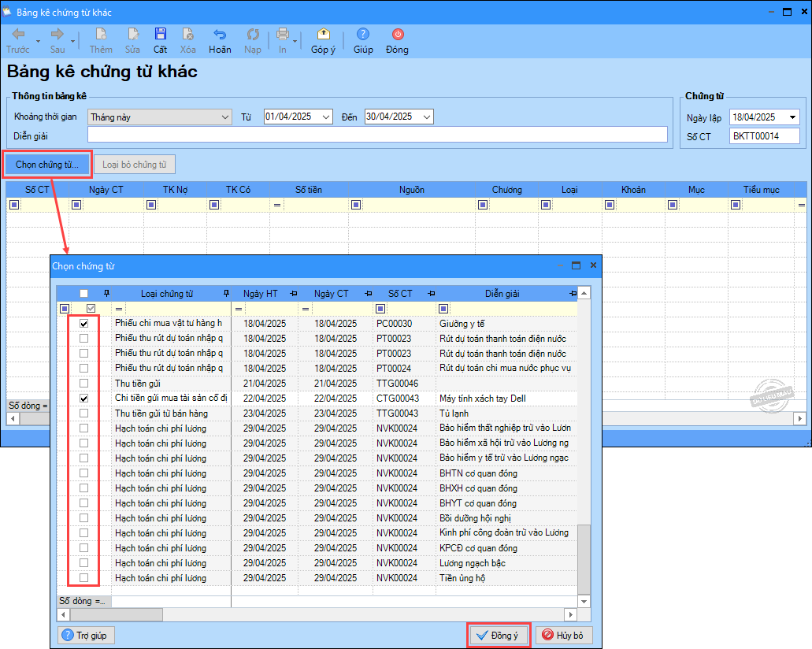Undo changes with Hoãn icon

click(x=220, y=41)
